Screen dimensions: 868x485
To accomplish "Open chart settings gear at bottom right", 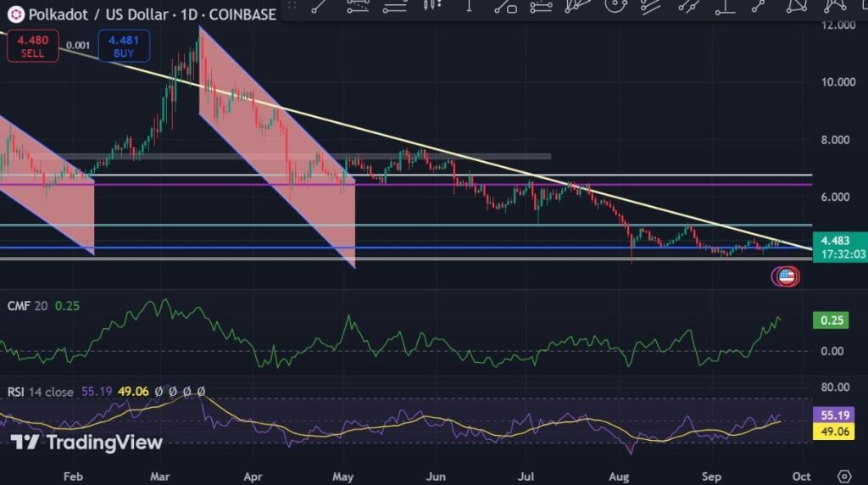I will point(843,477).
